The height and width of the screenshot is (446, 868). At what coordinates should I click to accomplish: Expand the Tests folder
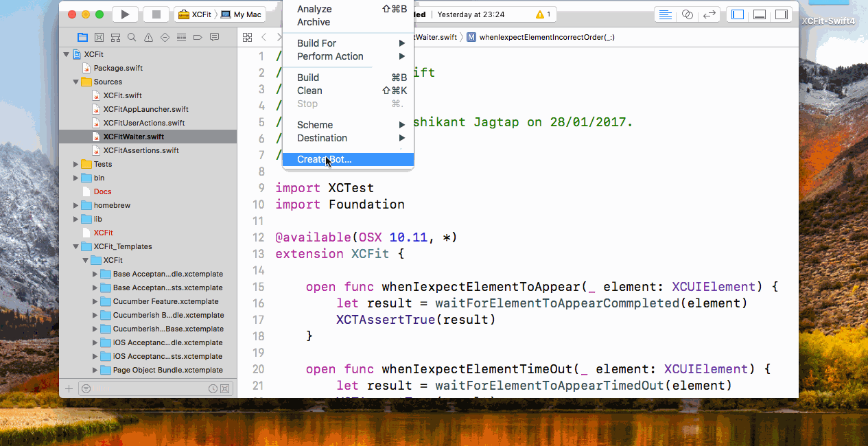(x=76, y=164)
